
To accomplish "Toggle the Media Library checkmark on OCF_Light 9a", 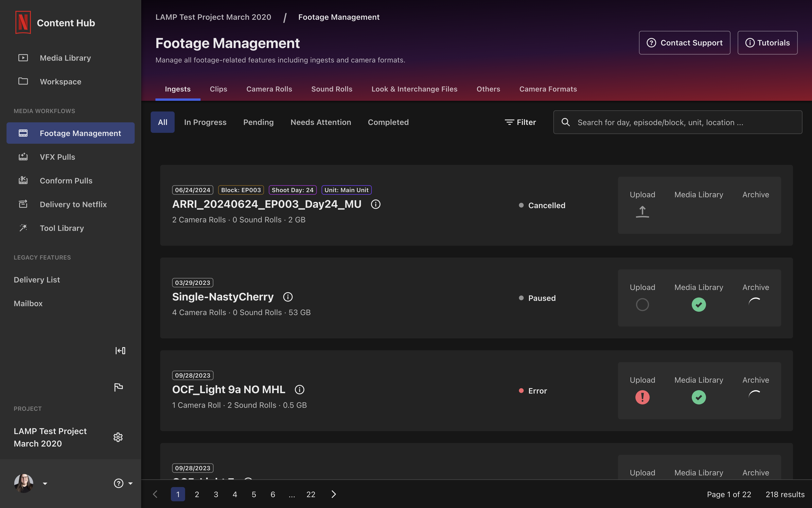I will [x=698, y=398].
